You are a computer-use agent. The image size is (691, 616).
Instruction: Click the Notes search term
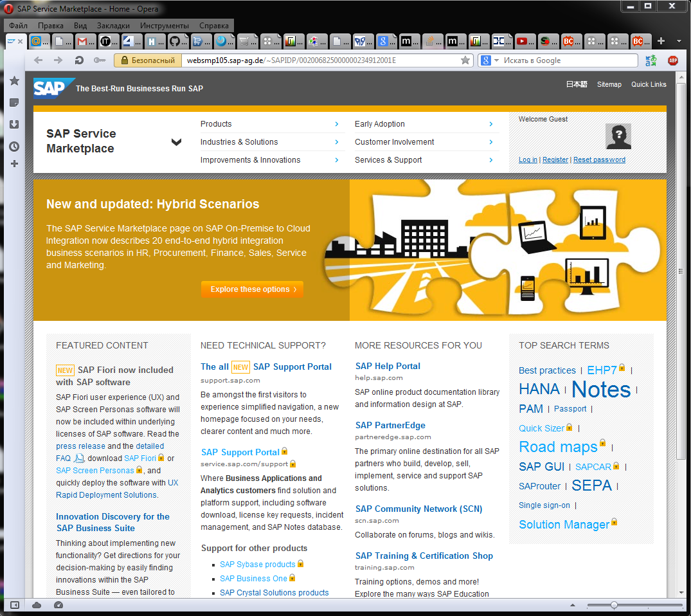(601, 390)
